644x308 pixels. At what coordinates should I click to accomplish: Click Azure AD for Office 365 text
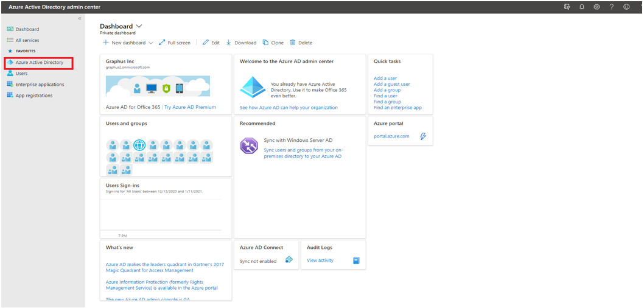click(x=133, y=107)
